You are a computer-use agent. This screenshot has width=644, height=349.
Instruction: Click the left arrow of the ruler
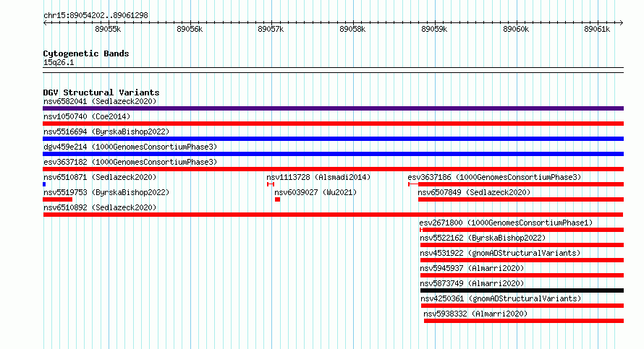pyautogui.click(x=45, y=23)
